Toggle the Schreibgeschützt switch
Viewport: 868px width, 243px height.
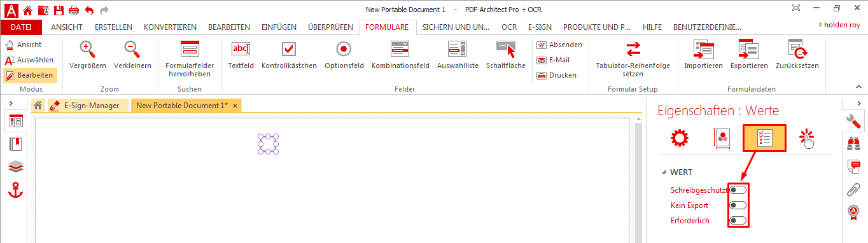738,190
